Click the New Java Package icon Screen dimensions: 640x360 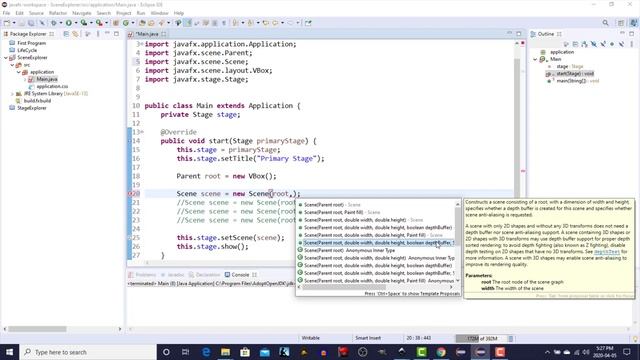pos(116,23)
